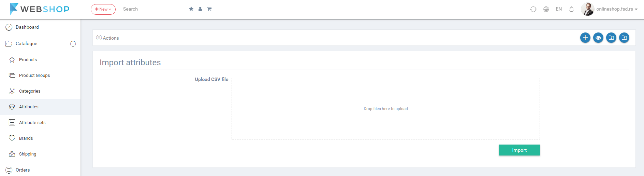644x176 pixels.
Task: Click into the Search field
Action: tap(153, 9)
